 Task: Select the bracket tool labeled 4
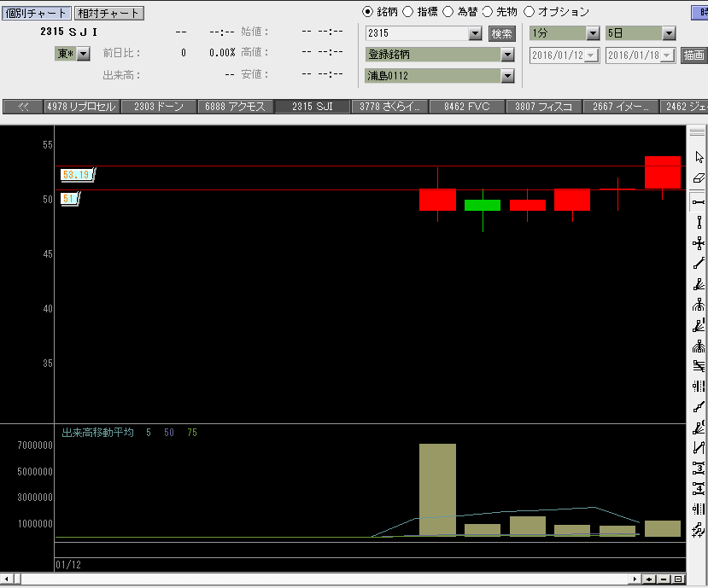[699, 488]
